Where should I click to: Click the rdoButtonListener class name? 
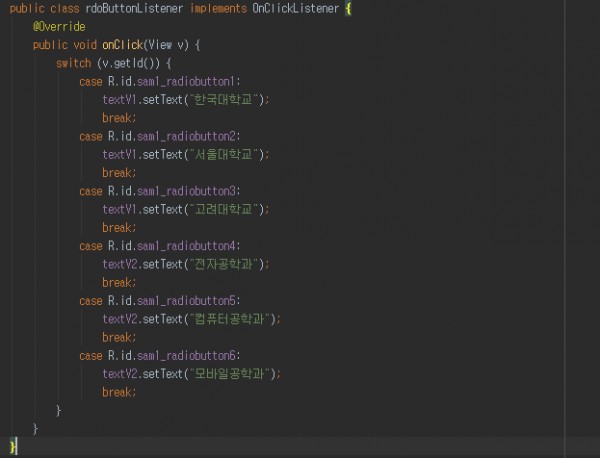point(134,8)
